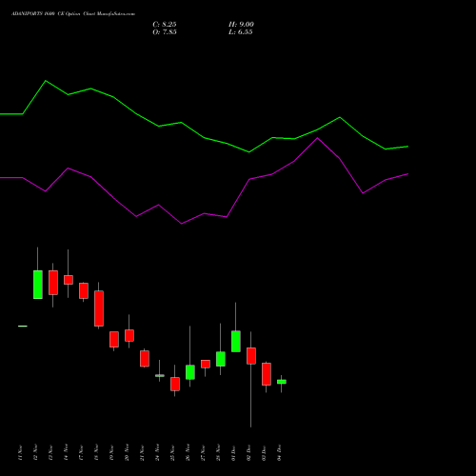Click the "26 Nov" date label
The width and height of the screenshot is (476, 476).
188,452
